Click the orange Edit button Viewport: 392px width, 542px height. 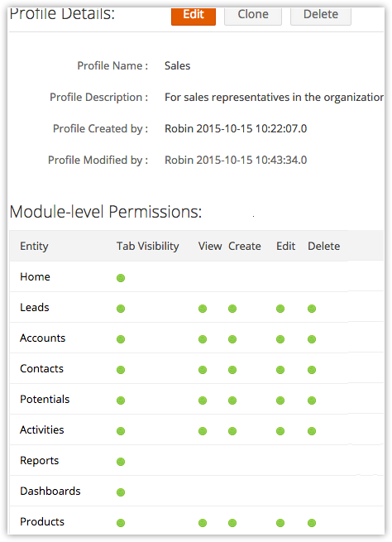coord(194,16)
